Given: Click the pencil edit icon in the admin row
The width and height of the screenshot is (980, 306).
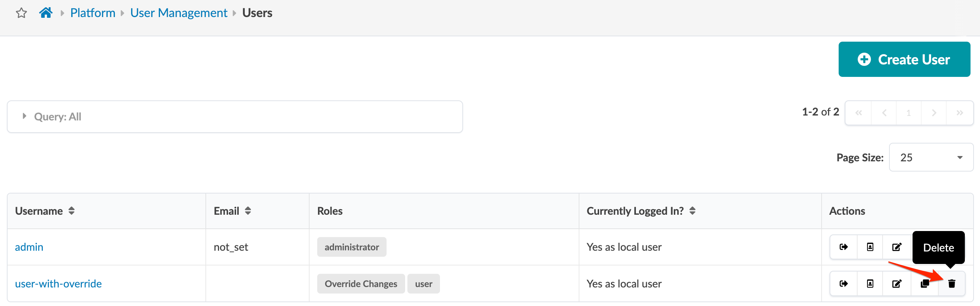Looking at the screenshot, I should tap(897, 247).
